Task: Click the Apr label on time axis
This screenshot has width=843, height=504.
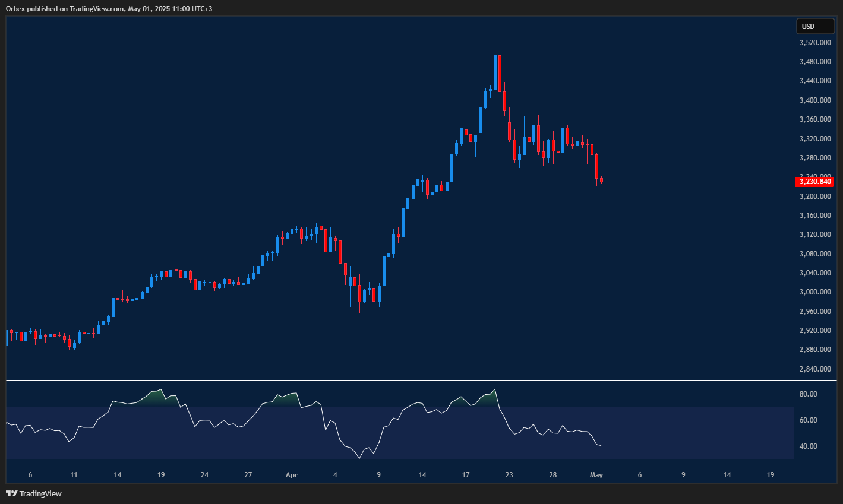Action: tap(291, 475)
